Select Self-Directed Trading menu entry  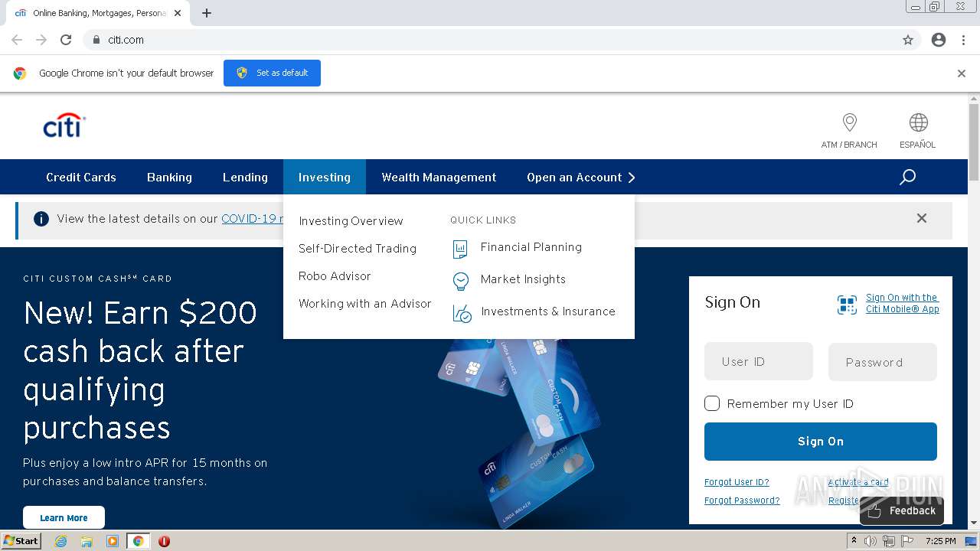pyautogui.click(x=358, y=249)
